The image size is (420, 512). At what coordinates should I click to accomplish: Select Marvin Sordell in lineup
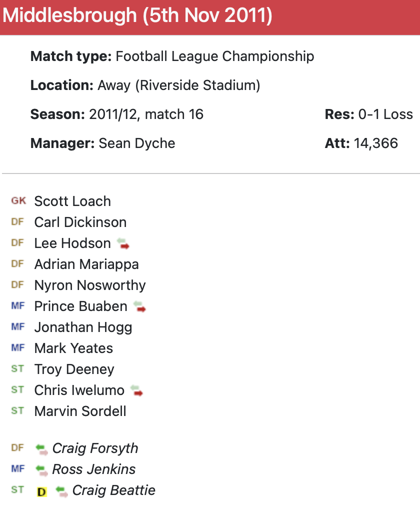coord(80,411)
